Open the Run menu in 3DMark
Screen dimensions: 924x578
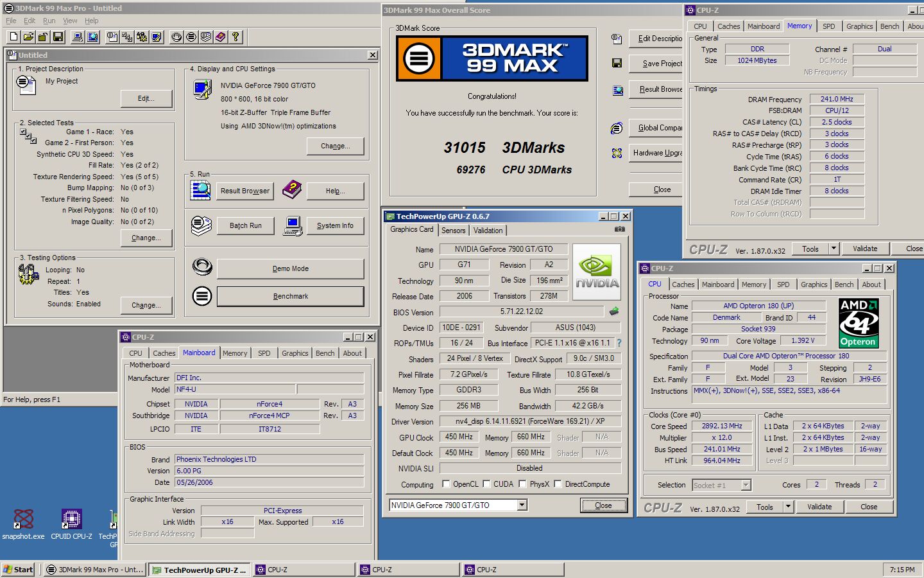click(x=49, y=21)
